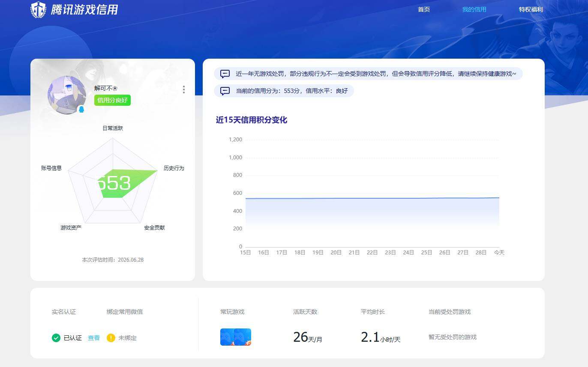This screenshot has width=588, height=367.
Task: Click the 活跃天数 label
Action: pyautogui.click(x=305, y=312)
